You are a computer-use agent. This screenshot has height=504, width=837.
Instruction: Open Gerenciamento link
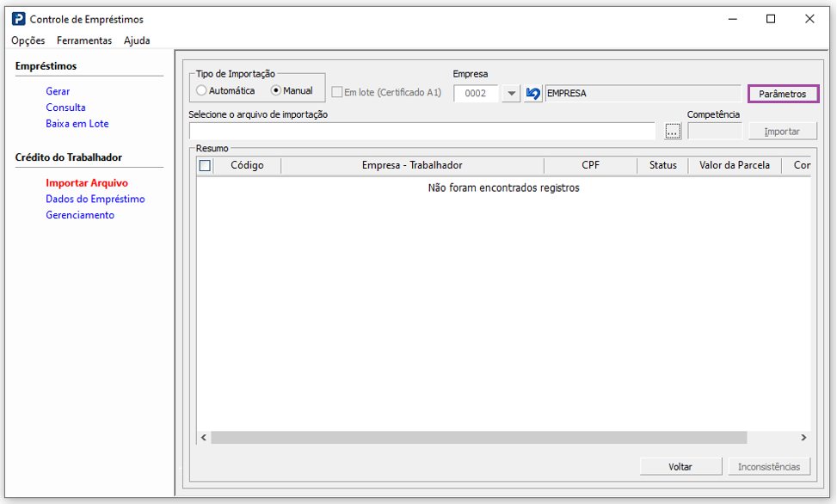click(x=80, y=215)
